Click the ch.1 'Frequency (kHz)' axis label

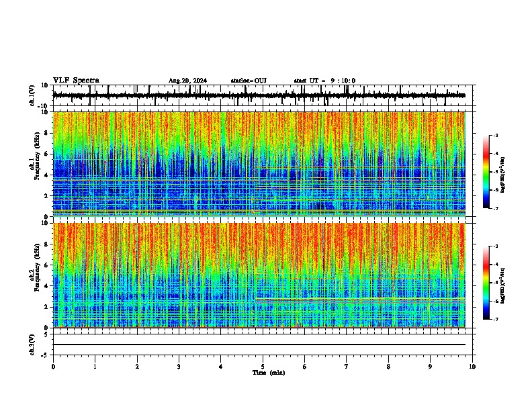[37, 156]
